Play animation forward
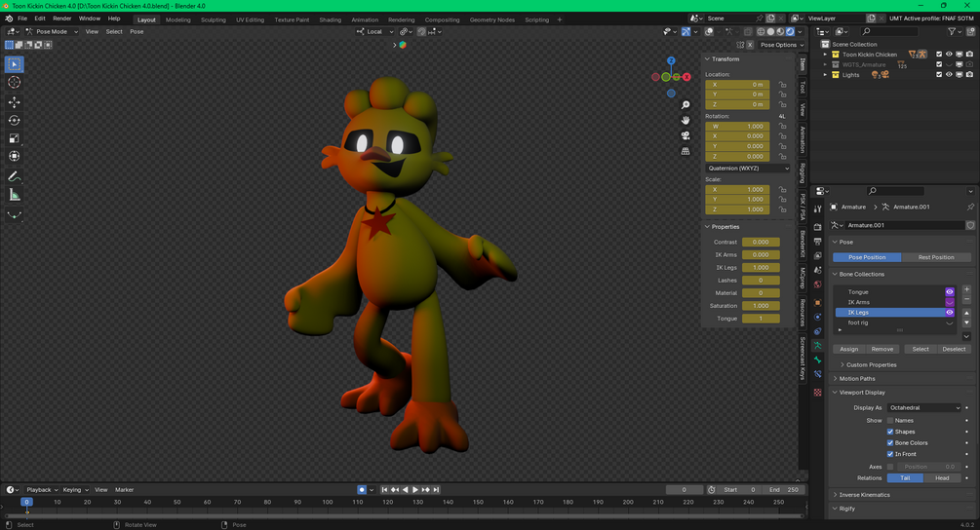This screenshot has width=980, height=530. tap(415, 490)
